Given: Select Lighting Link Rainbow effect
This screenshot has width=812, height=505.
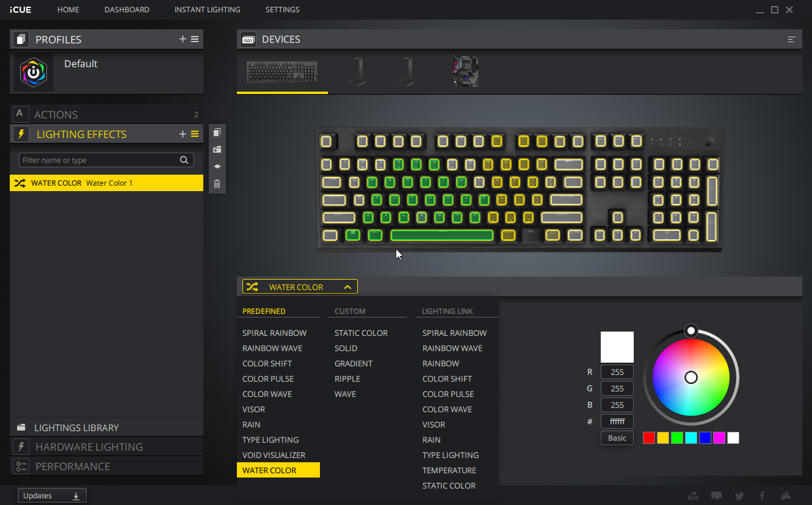Looking at the screenshot, I should 441,363.
